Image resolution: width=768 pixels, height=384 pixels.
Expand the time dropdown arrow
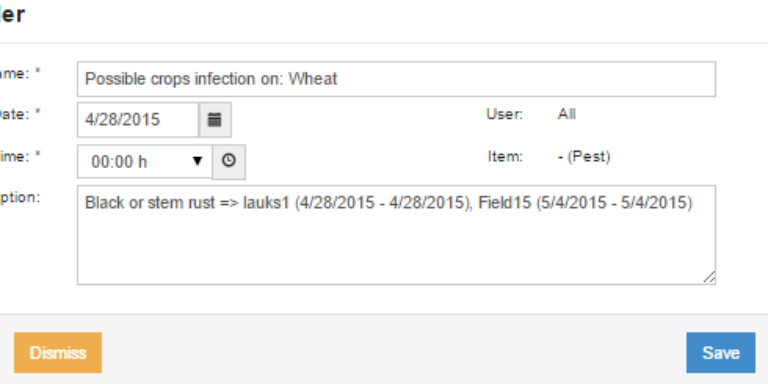click(197, 161)
